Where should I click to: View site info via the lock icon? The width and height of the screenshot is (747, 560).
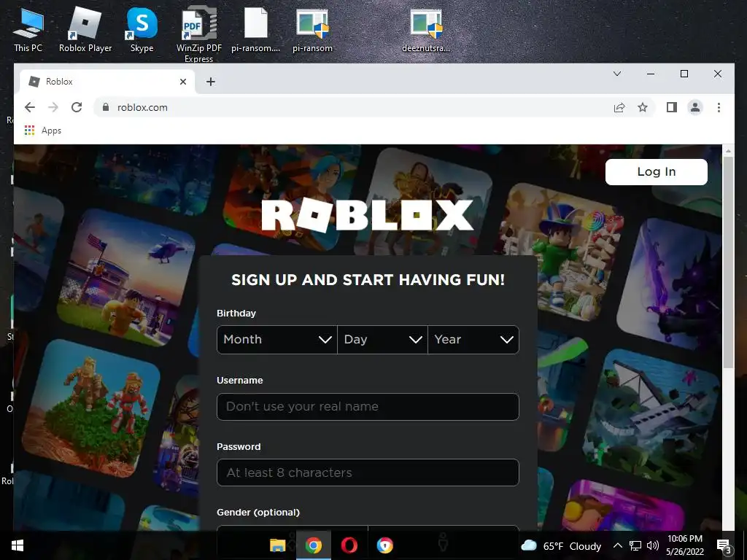(x=106, y=107)
